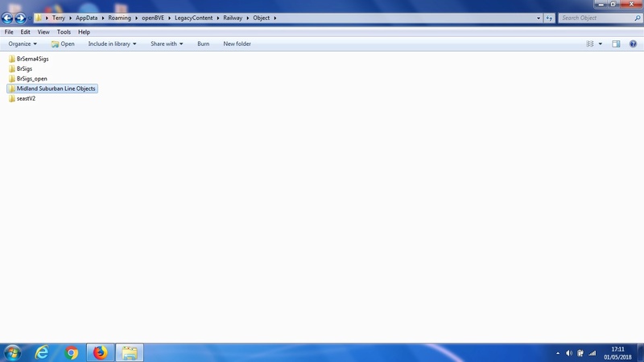Open the power status tray icon
This screenshot has width=644, height=362.
(x=580, y=353)
